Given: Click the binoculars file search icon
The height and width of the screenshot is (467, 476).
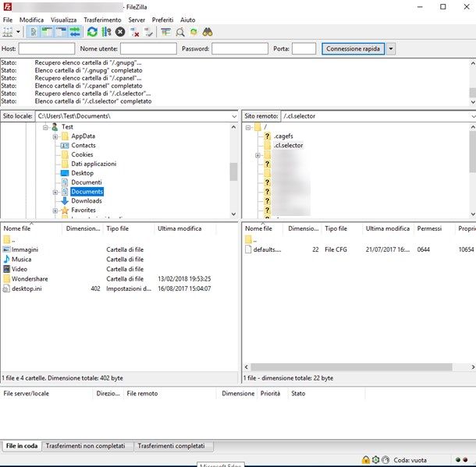Looking at the screenshot, I should tap(208, 32).
